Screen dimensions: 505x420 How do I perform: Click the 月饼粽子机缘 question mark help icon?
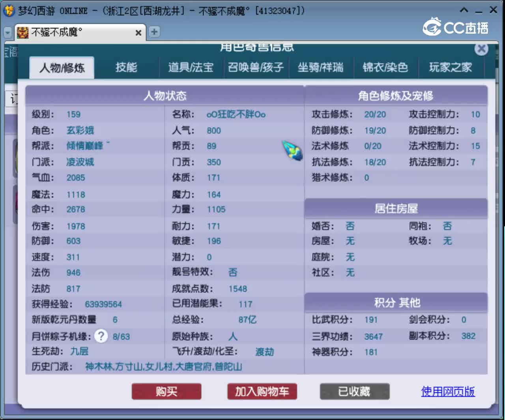click(x=101, y=336)
